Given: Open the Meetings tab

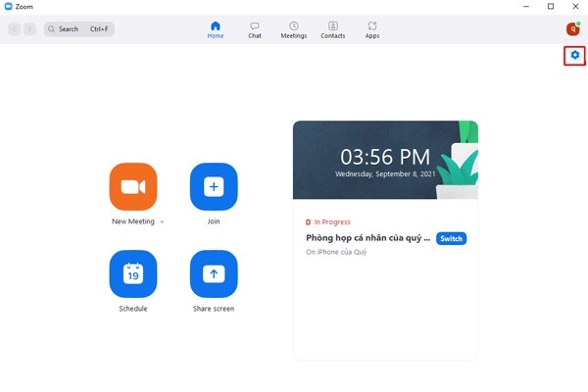Looking at the screenshot, I should 294,30.
